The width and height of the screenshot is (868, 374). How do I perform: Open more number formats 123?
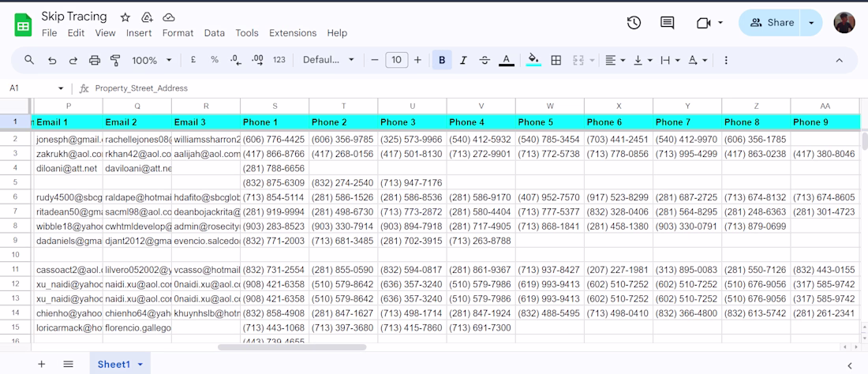pyautogui.click(x=279, y=60)
